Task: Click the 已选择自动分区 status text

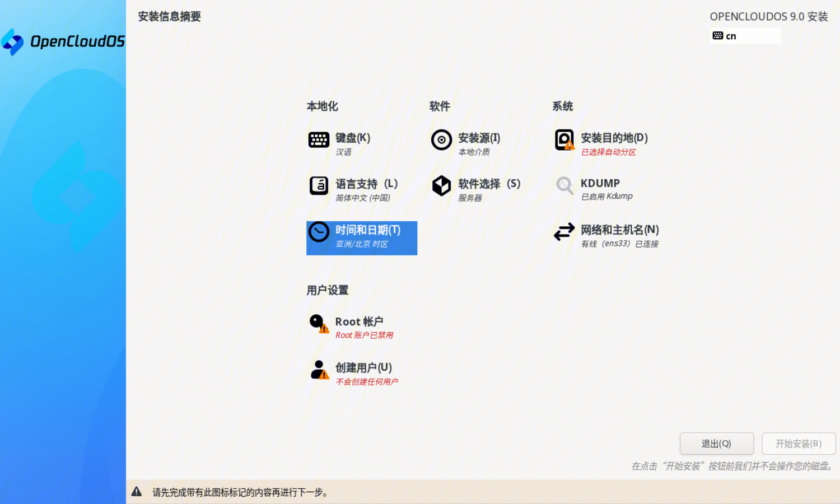Action: tap(608, 152)
